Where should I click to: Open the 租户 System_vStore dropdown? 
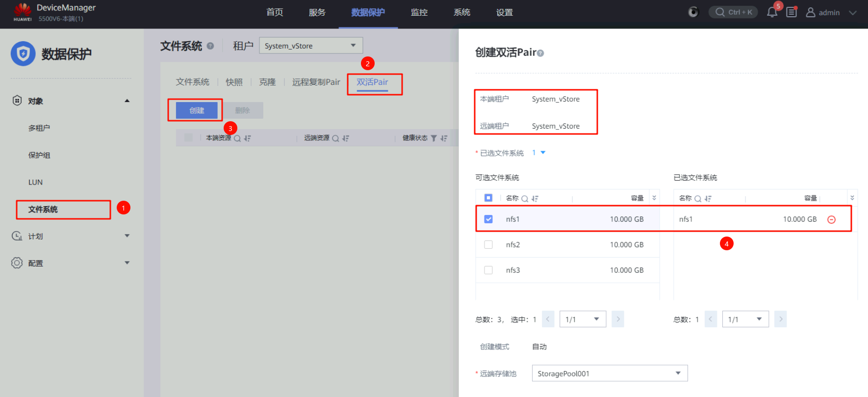tap(311, 46)
